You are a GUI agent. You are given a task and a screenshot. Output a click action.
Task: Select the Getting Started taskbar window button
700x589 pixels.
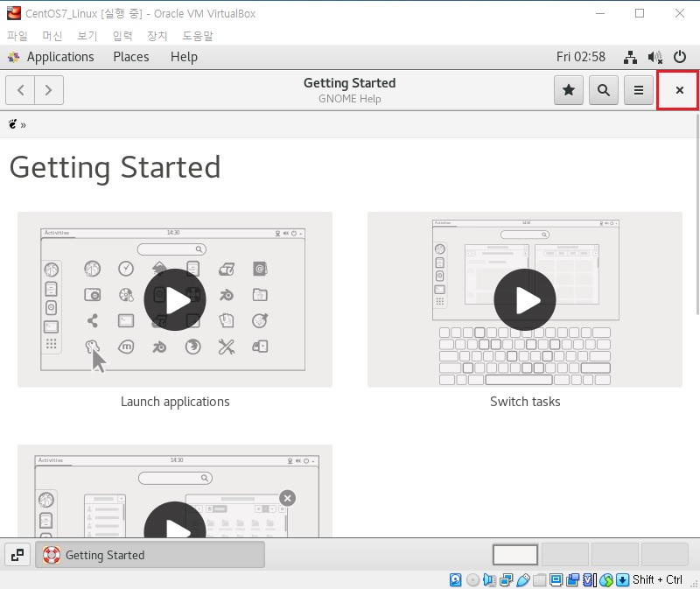tap(150, 555)
